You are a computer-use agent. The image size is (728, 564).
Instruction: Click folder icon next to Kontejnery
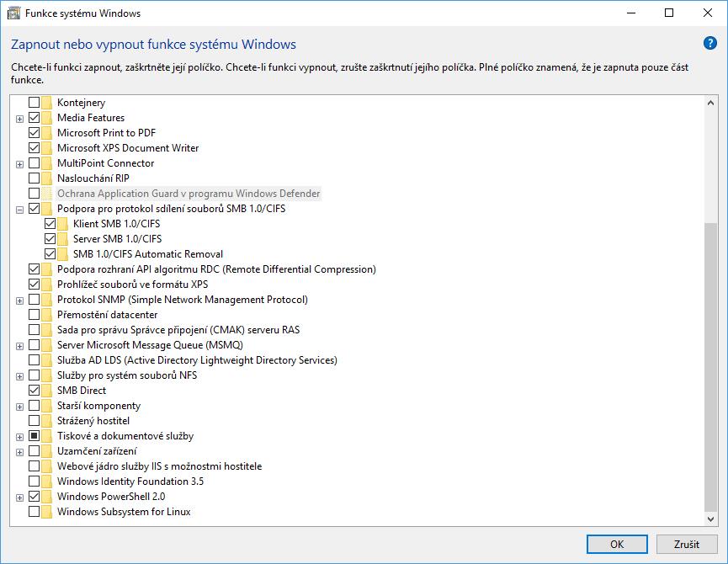point(46,102)
